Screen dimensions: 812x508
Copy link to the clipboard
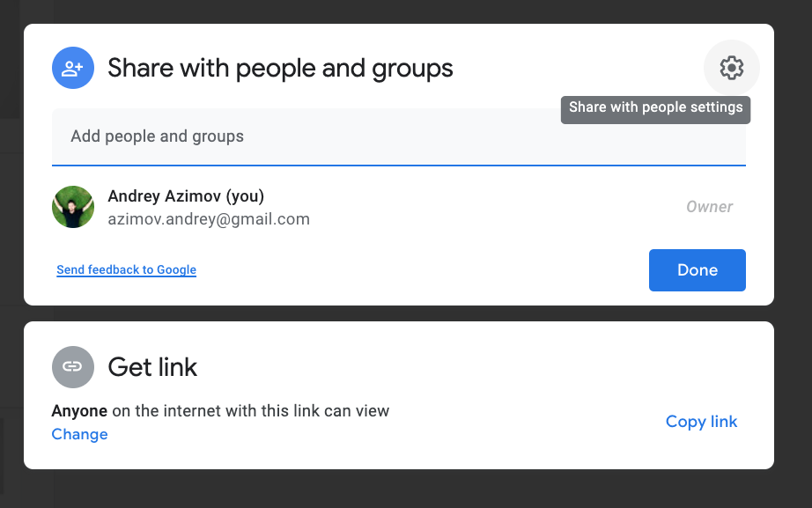click(x=701, y=422)
